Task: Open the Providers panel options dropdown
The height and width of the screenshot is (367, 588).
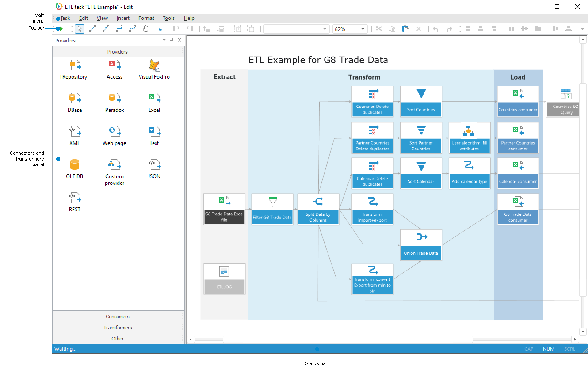Action: pos(164,40)
